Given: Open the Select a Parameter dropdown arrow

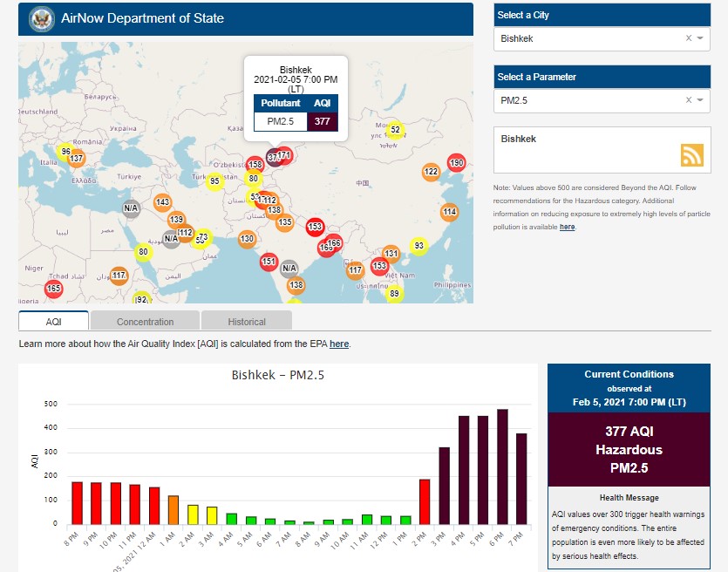Looking at the screenshot, I should [x=700, y=100].
